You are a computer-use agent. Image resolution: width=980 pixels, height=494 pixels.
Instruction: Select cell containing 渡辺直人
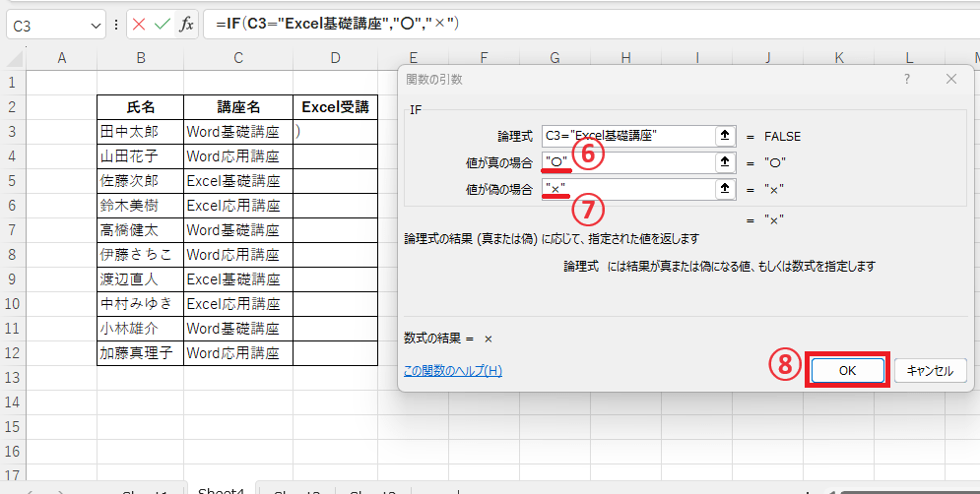click(141, 279)
